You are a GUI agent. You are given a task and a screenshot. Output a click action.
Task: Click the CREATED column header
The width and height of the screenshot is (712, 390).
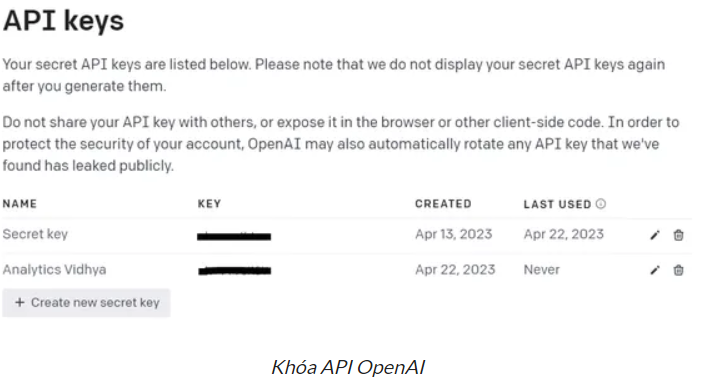[443, 204]
